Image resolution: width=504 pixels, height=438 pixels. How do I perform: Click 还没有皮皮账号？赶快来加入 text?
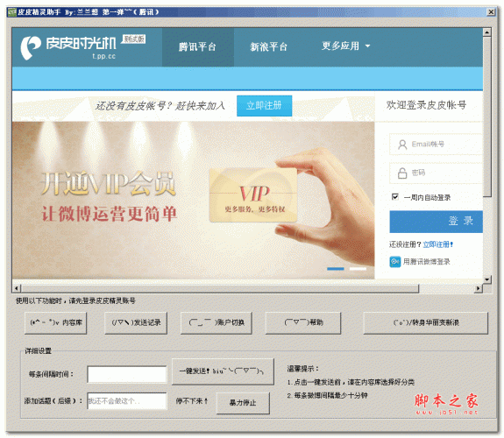click(160, 106)
